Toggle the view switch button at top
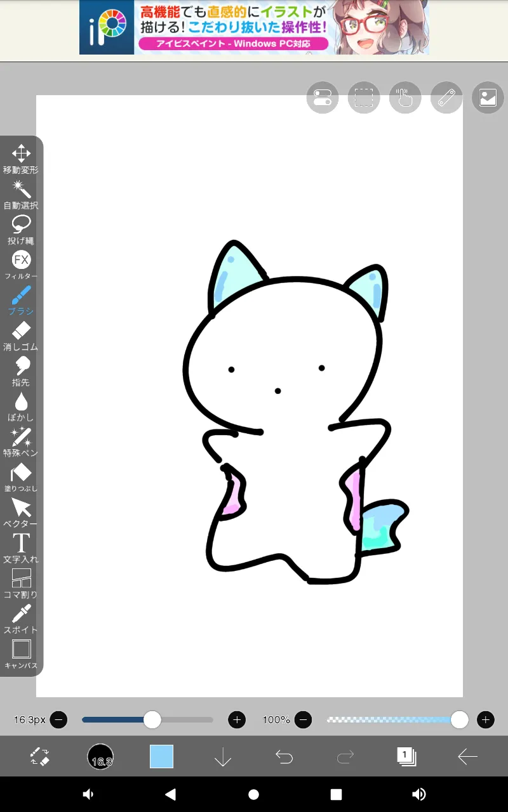The height and width of the screenshot is (812, 508). pyautogui.click(x=322, y=98)
